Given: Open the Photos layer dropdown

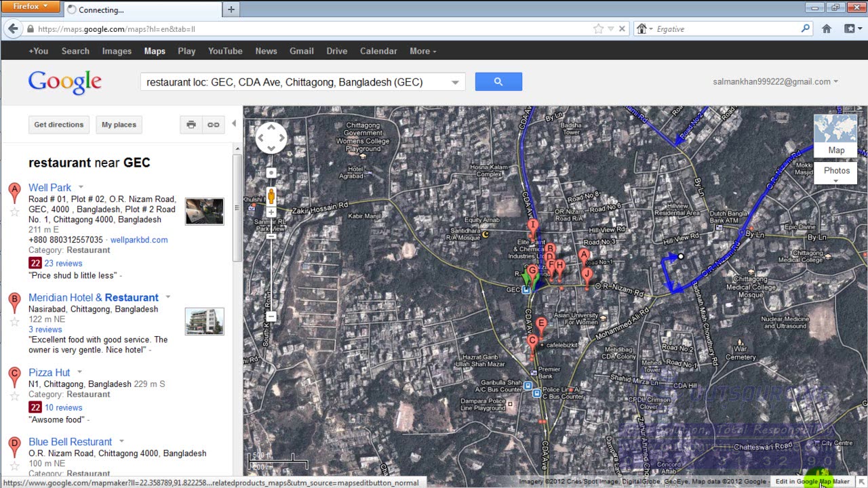Looking at the screenshot, I should pos(835,174).
